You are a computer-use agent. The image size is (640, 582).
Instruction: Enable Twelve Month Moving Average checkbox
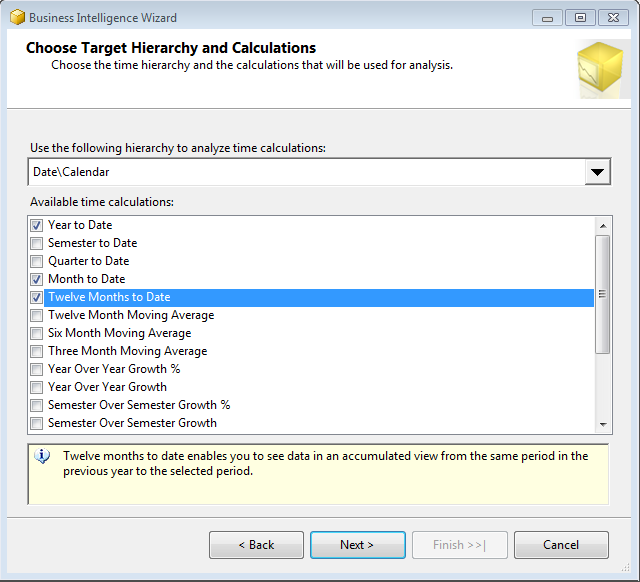[x=37, y=315]
